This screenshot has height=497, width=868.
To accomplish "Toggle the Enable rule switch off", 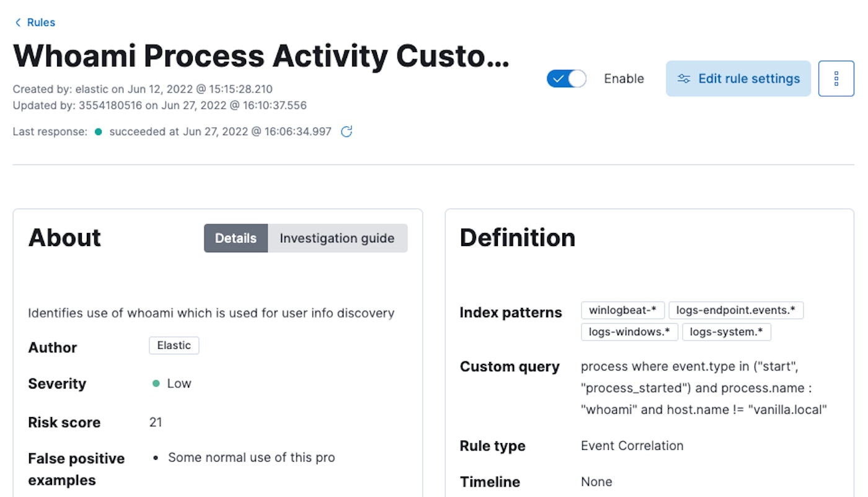I will 566,79.
